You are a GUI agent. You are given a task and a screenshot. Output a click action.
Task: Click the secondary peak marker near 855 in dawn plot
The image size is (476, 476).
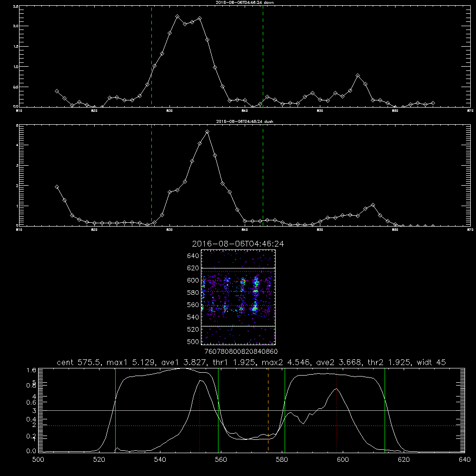click(x=358, y=76)
